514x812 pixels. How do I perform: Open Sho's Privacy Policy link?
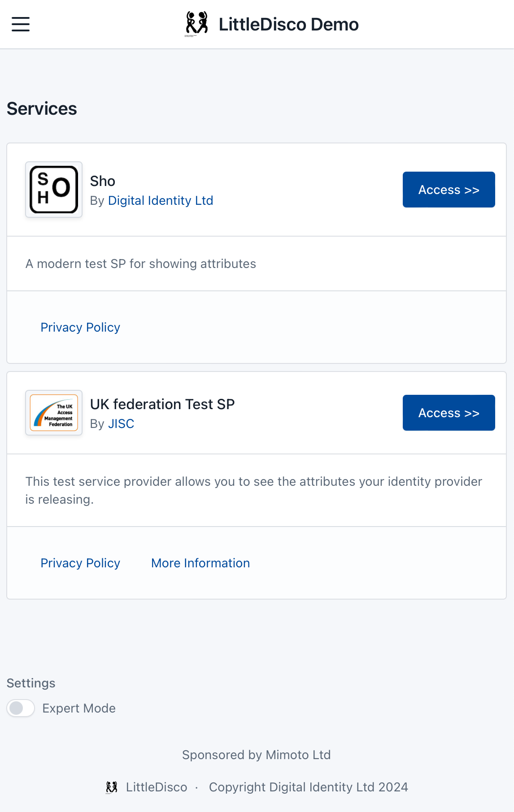[x=80, y=327]
